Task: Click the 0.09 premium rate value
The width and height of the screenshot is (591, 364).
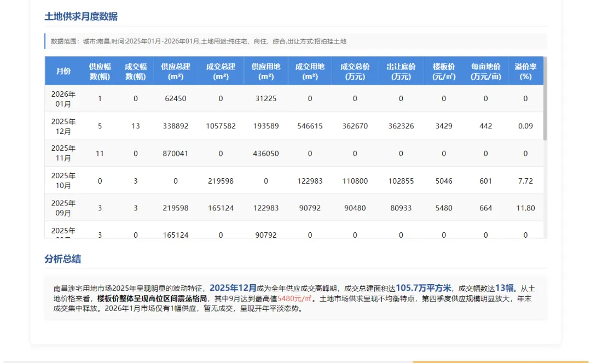Action: (x=525, y=126)
